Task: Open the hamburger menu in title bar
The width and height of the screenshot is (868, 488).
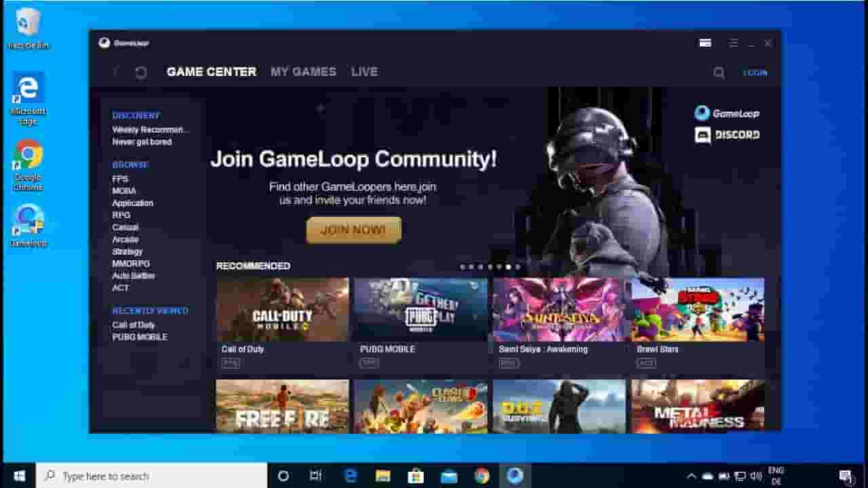Action: pyautogui.click(x=733, y=43)
